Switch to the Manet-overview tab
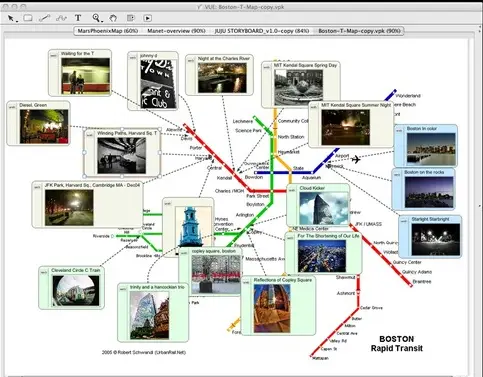This screenshot has width=483, height=377. click(176, 31)
